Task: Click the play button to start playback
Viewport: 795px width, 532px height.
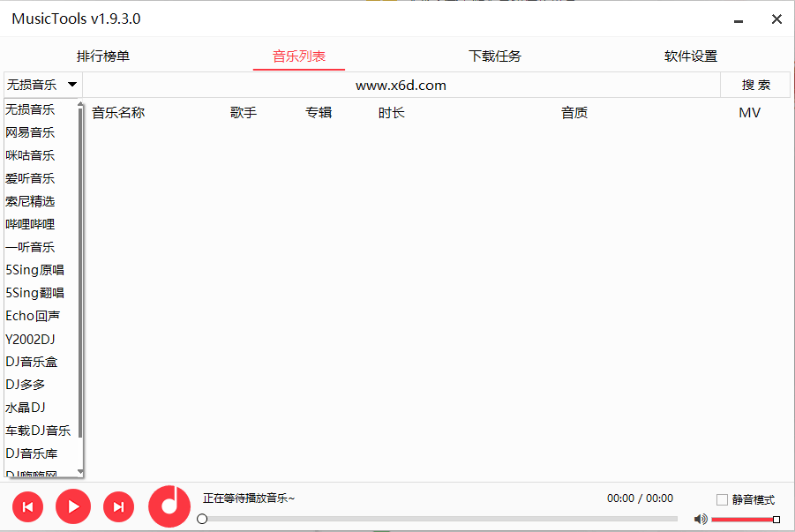Action: 72,506
